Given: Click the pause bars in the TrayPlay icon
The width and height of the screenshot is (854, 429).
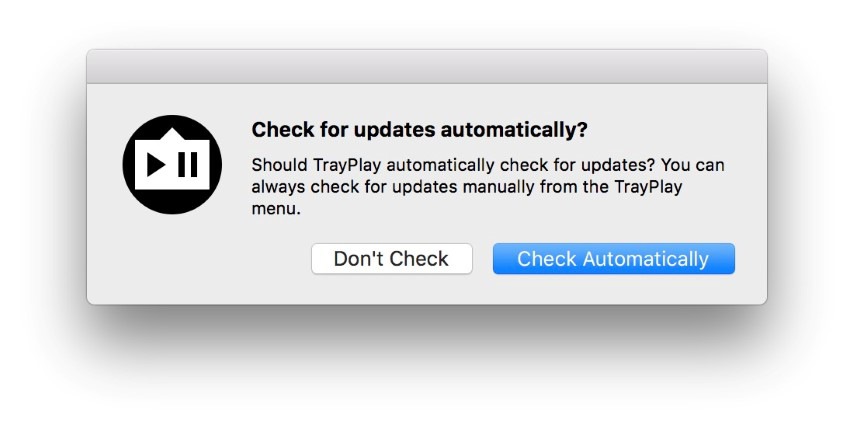Looking at the screenshot, I should coord(187,165).
